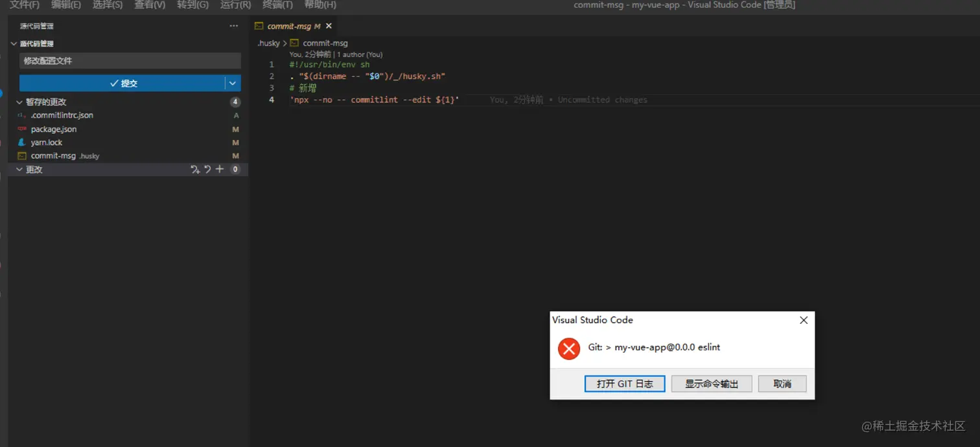Click code line 2 husky.sh text

click(x=367, y=76)
